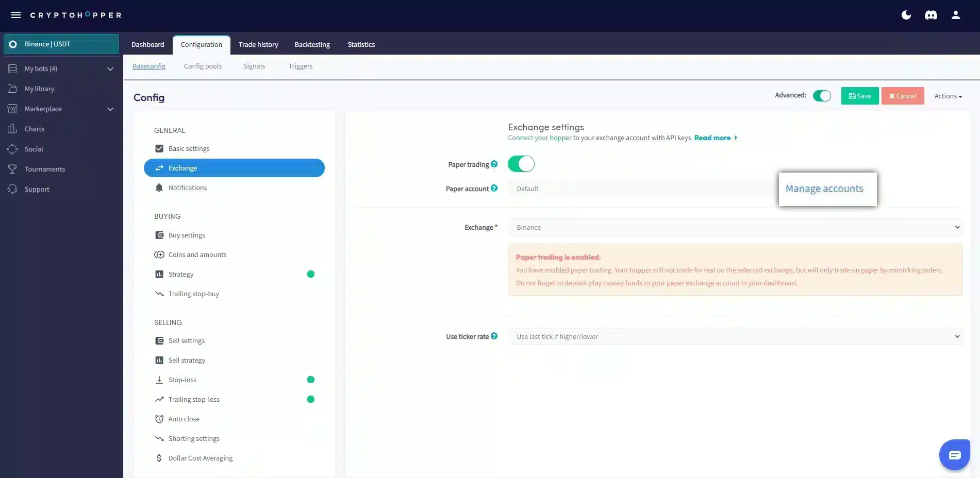Click the Auto close clock icon
This screenshot has height=478, width=980.
159,419
